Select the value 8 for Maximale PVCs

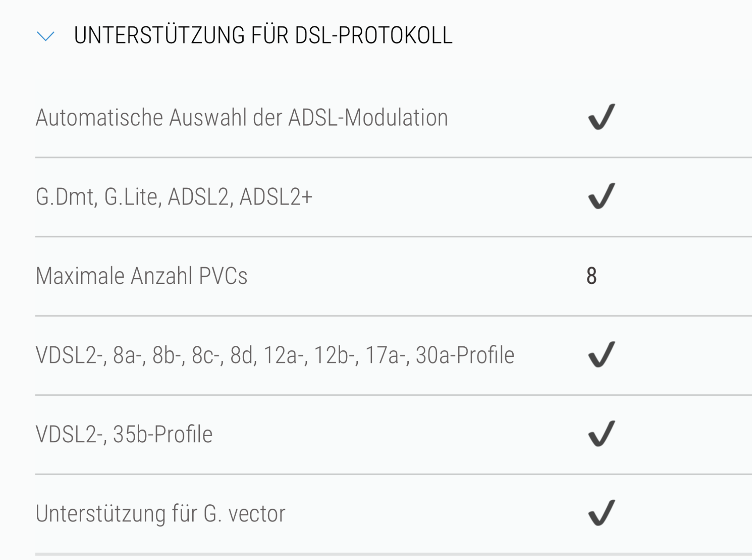(591, 276)
